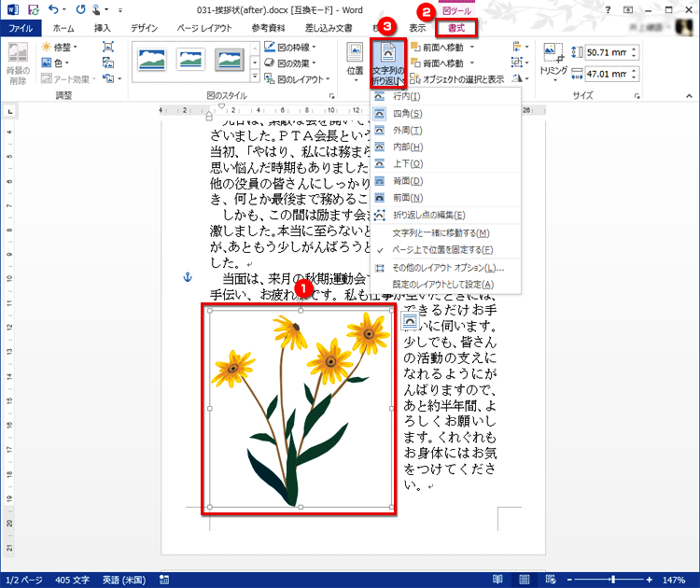
Task: Click the Change Picture icon
Action: tap(108, 63)
